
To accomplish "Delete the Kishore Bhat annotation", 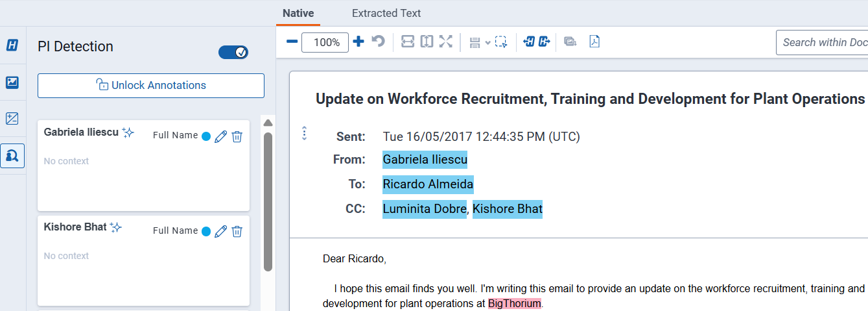I will tap(237, 231).
